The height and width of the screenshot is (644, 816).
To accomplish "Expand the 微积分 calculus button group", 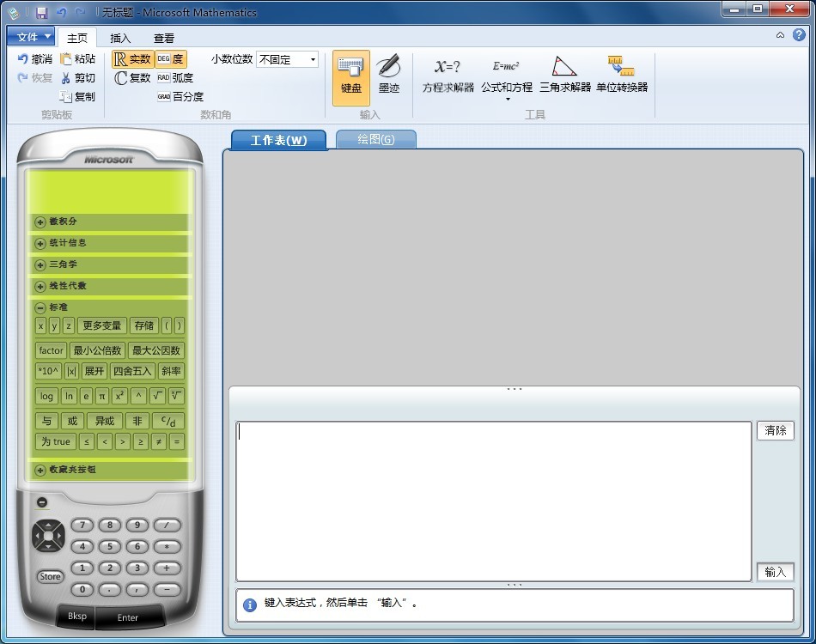I will 40,222.
